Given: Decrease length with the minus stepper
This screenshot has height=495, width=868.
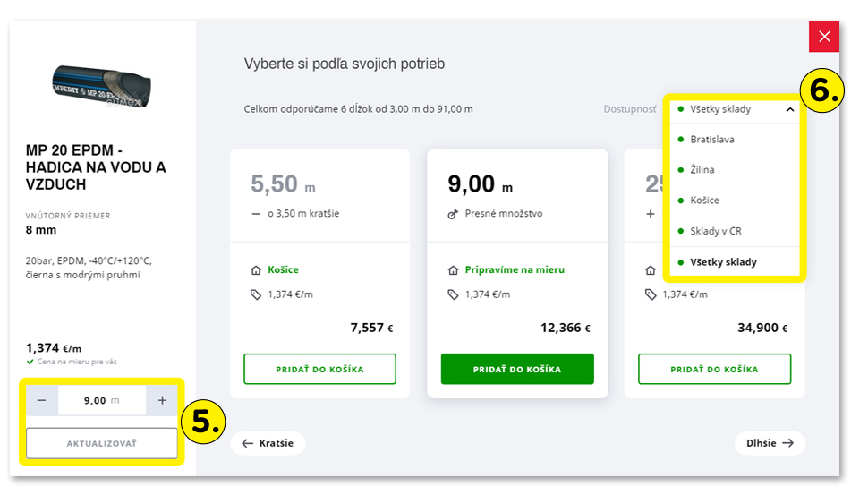Looking at the screenshot, I should [x=42, y=401].
